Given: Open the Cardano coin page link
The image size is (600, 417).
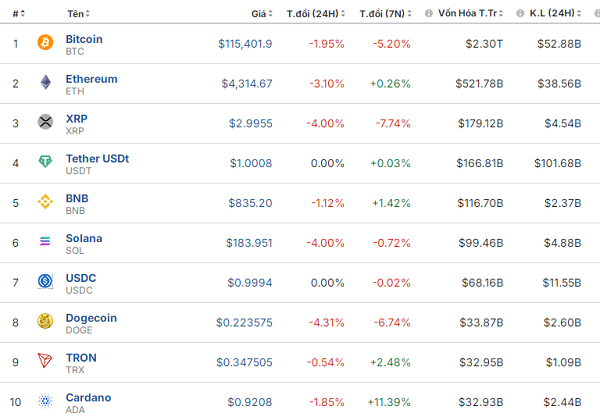Looking at the screenshot, I should pyautogui.click(x=88, y=397).
